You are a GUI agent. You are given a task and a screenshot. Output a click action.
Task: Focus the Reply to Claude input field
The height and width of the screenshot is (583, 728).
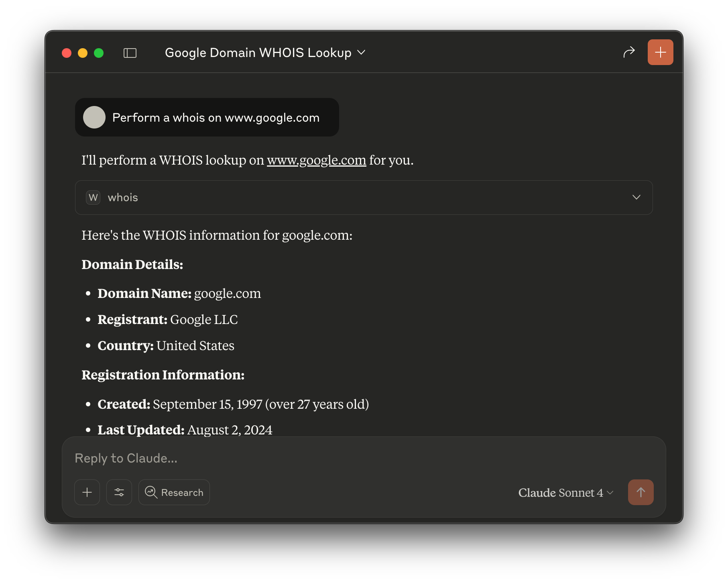click(x=321, y=458)
